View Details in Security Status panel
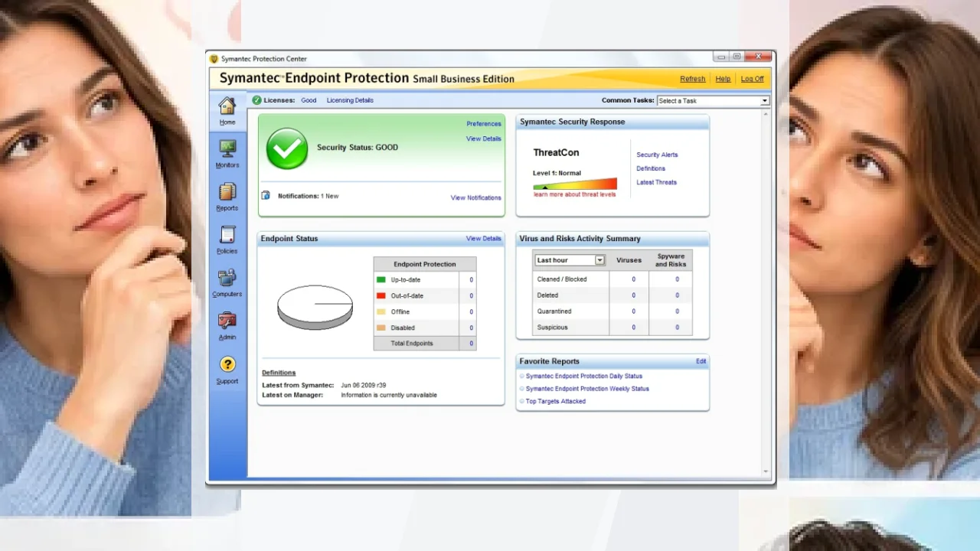This screenshot has height=551, width=980. (x=484, y=139)
